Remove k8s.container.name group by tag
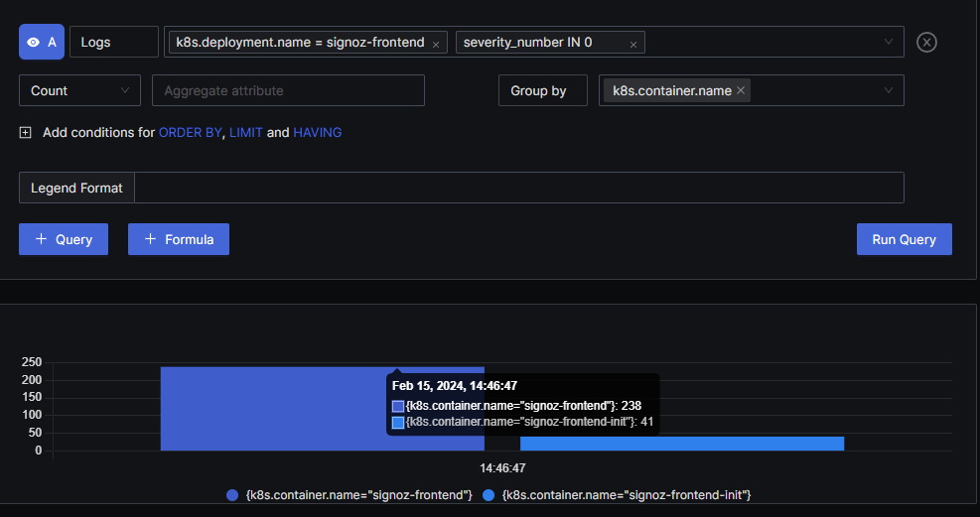This screenshot has width=980, height=517. click(x=741, y=90)
